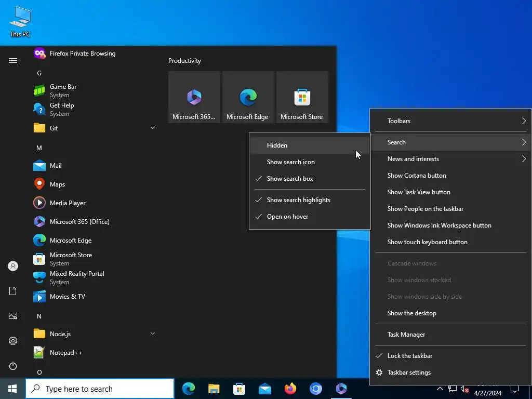This screenshot has height=399, width=532.
Task: Toggle Show People on the taskbar
Action: 450,209
